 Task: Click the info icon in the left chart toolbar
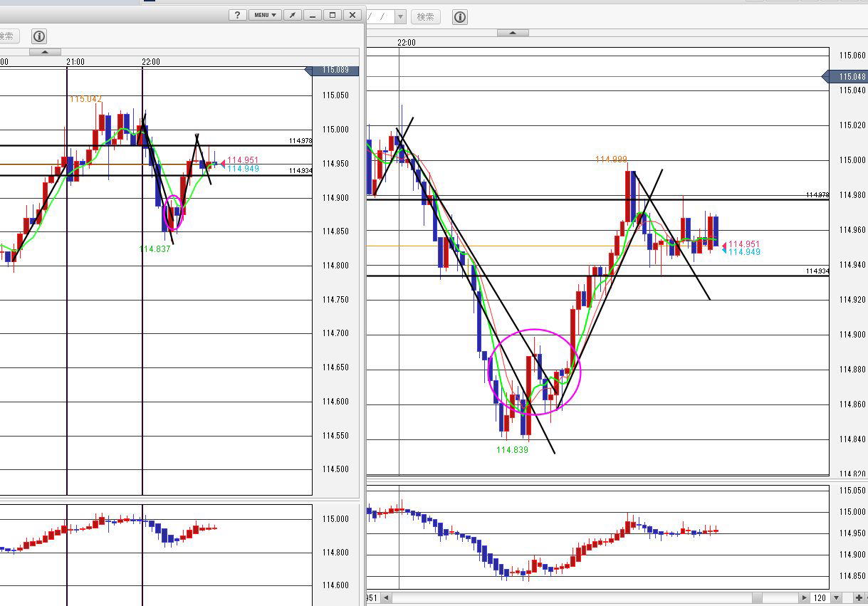pos(39,36)
